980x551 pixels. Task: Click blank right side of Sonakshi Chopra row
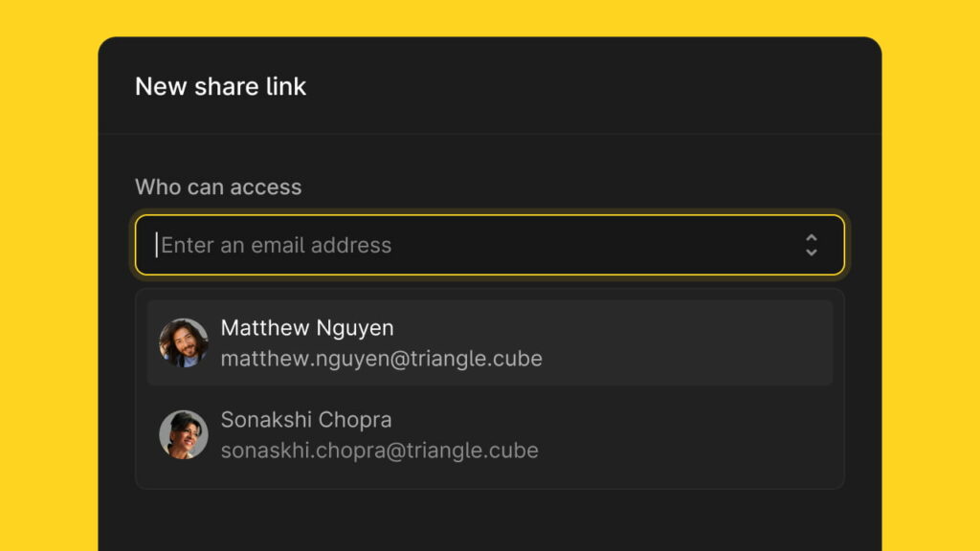687,435
